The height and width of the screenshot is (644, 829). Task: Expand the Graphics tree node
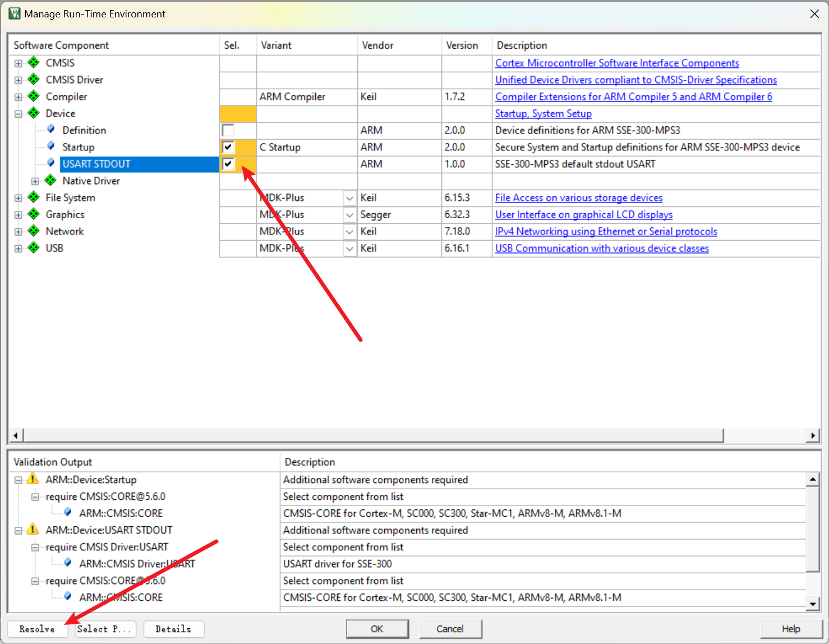point(19,215)
